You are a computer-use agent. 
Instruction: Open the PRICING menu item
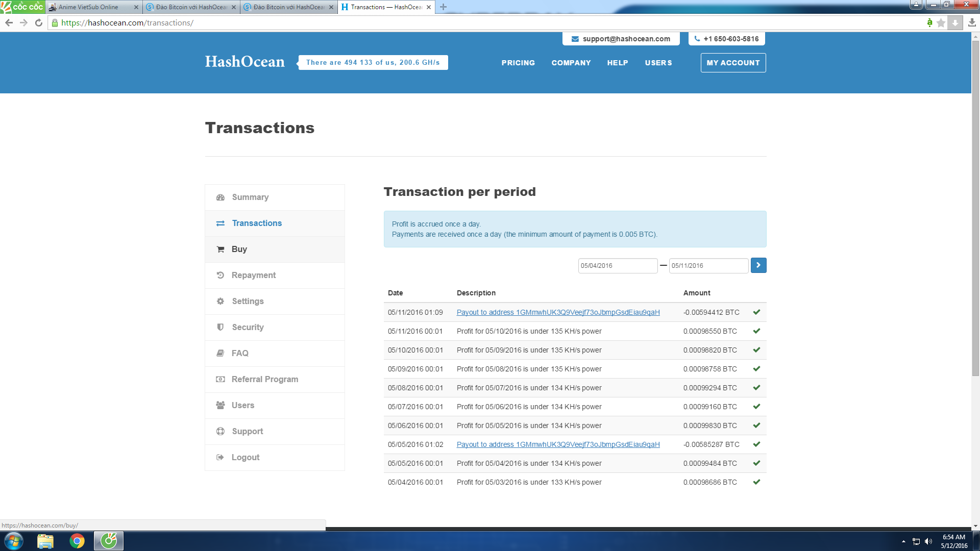518,63
